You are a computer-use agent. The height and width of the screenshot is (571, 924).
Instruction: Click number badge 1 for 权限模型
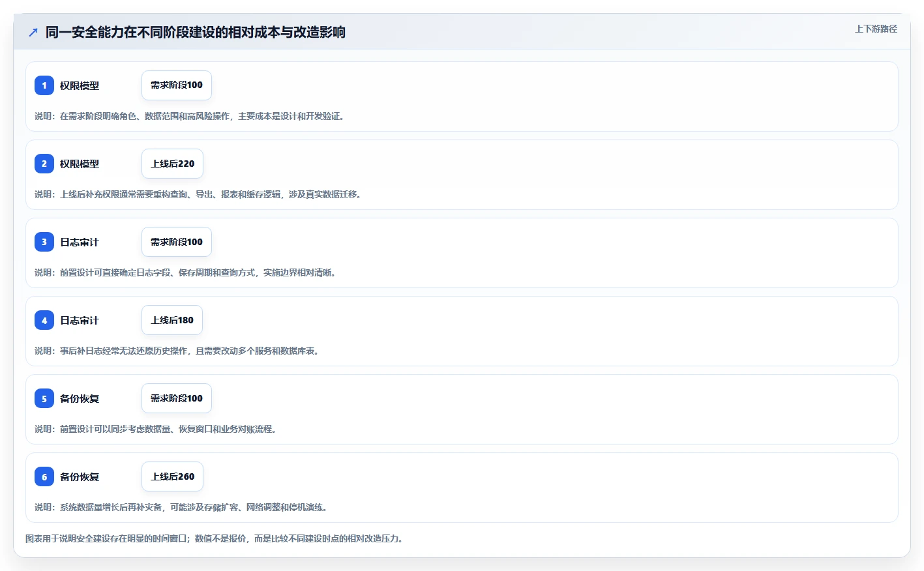coord(44,85)
